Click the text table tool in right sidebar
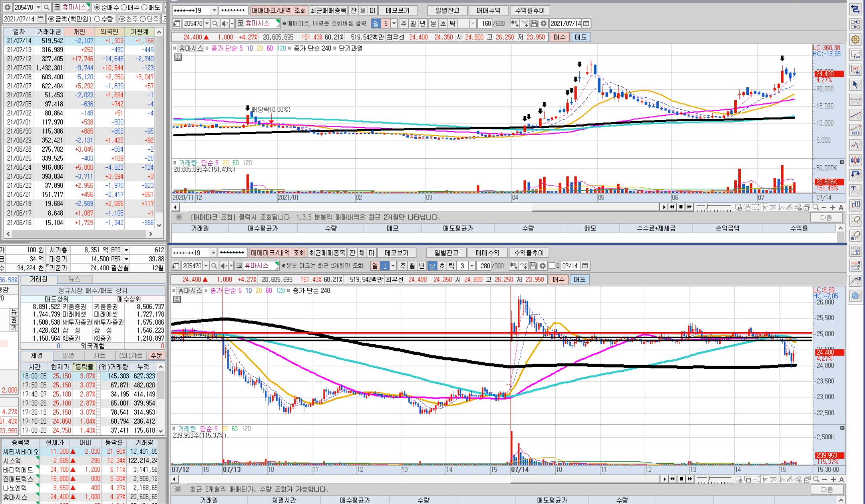865x504 pixels. tap(855, 251)
